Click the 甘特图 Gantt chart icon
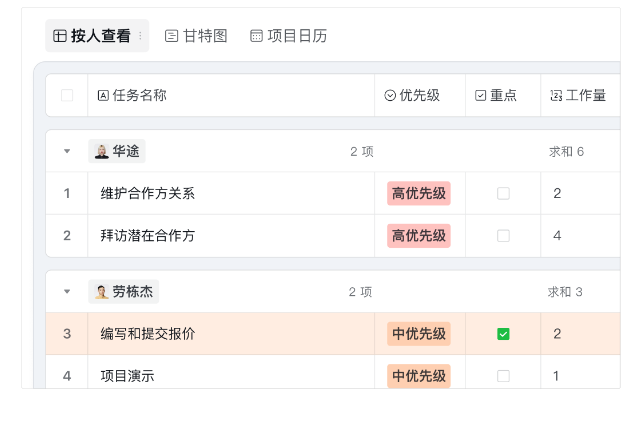 [172, 36]
